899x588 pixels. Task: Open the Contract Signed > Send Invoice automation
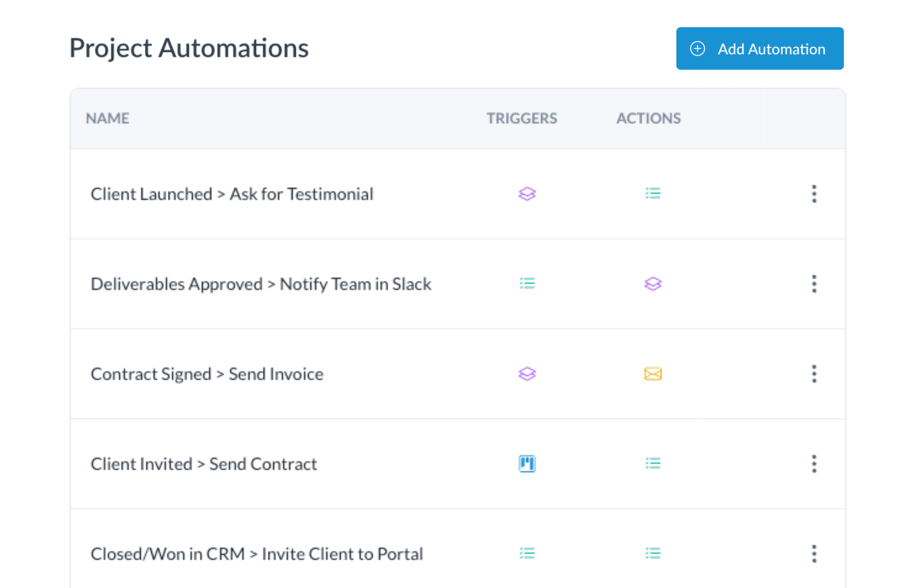(207, 374)
